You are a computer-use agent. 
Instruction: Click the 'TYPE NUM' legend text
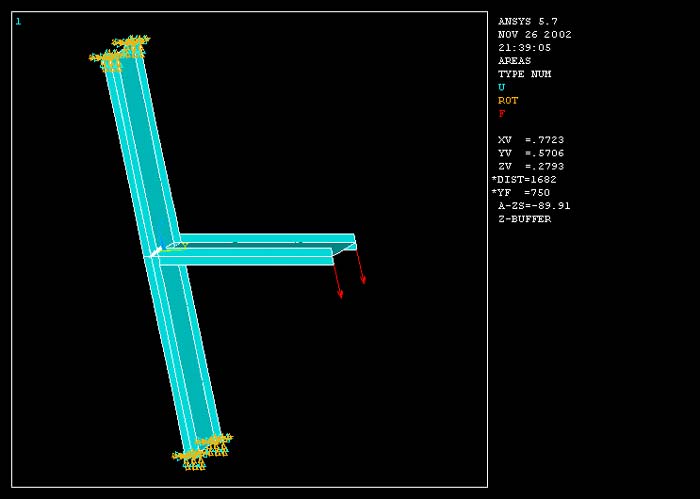[x=525, y=74]
